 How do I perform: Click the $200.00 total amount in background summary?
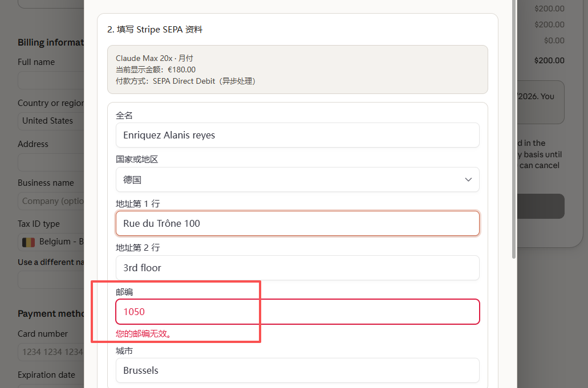(549, 60)
